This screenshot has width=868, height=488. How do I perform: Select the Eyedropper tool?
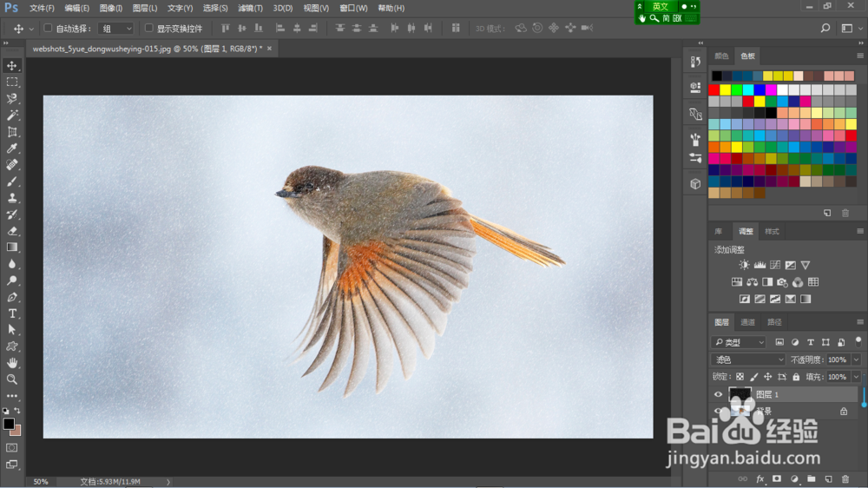tap(11, 148)
